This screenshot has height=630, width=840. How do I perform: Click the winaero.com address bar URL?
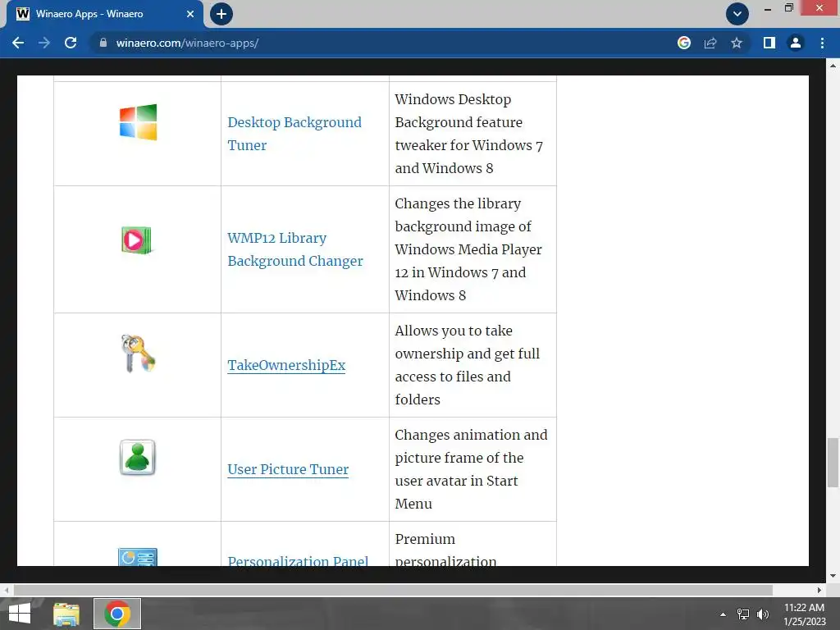click(187, 43)
